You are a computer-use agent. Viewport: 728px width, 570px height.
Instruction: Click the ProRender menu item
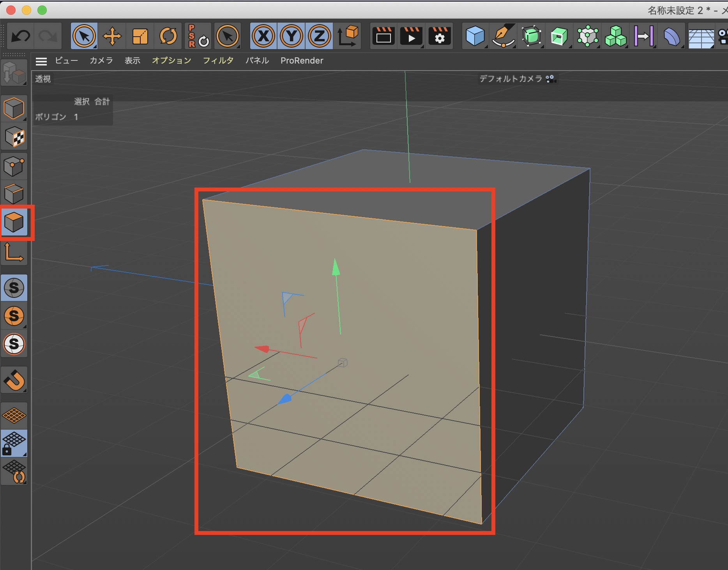click(x=302, y=61)
